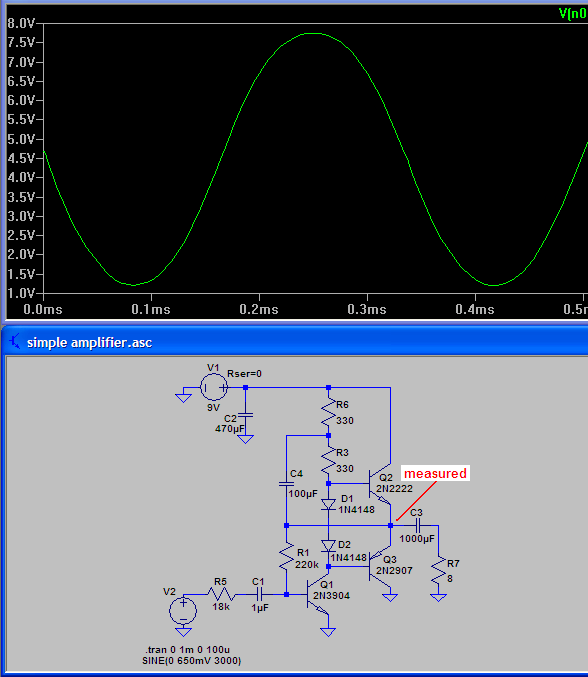Click the D1 1N4148 diode symbol

pos(329,504)
